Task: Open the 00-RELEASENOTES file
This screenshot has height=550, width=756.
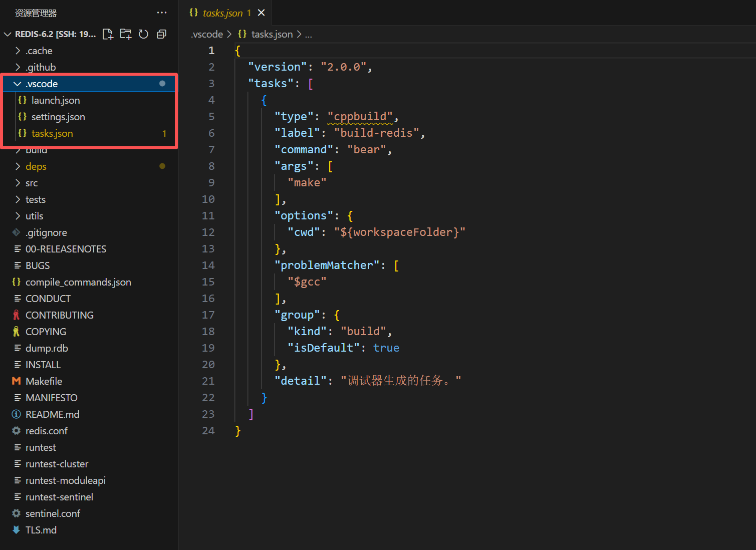Action: click(89, 249)
